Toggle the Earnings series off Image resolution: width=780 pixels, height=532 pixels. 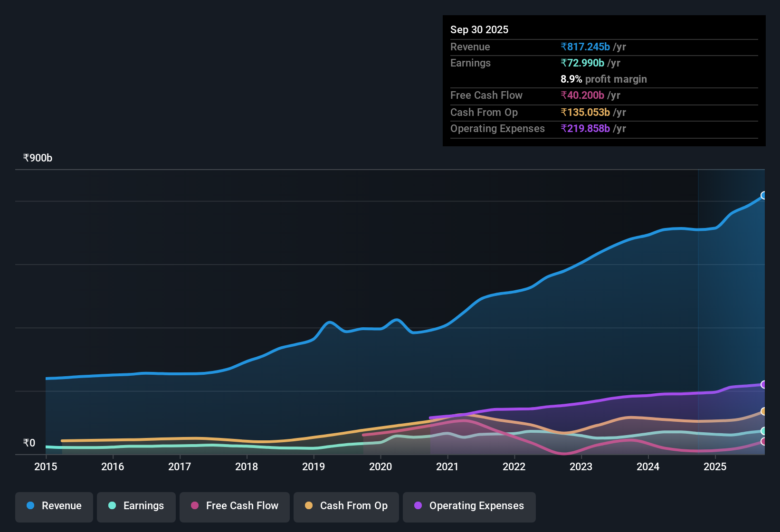[136, 506]
